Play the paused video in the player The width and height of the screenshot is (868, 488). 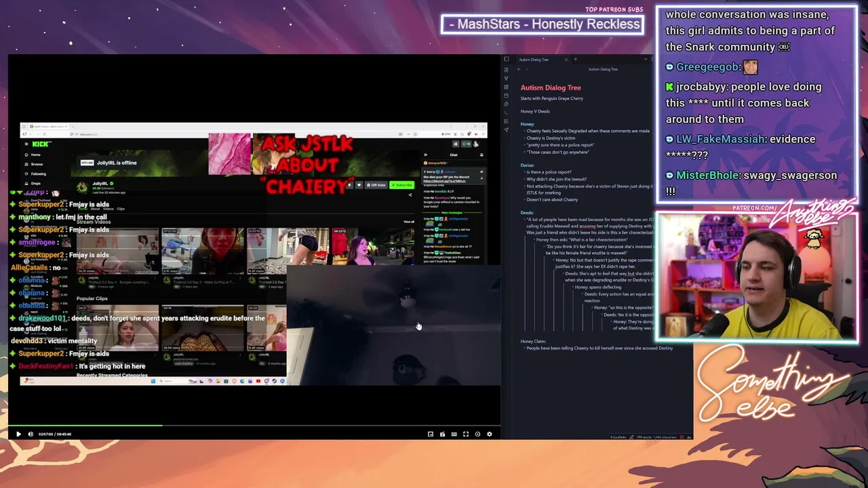(18, 434)
